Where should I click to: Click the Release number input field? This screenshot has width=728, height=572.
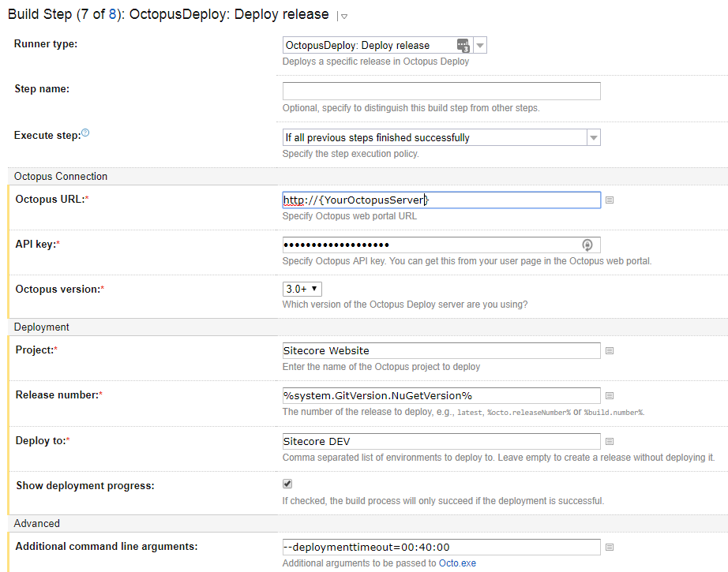tap(441, 396)
